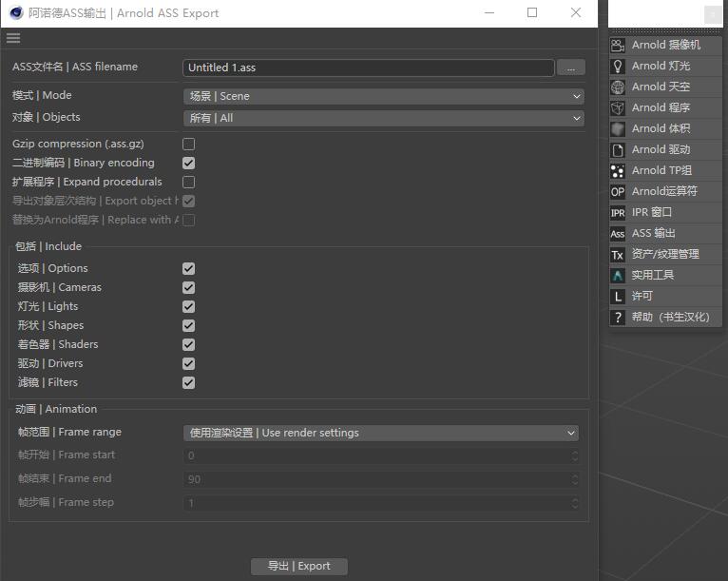This screenshot has width=728, height=581.
Task: Select the Arnold 驱动 menu entry
Action: [665, 149]
